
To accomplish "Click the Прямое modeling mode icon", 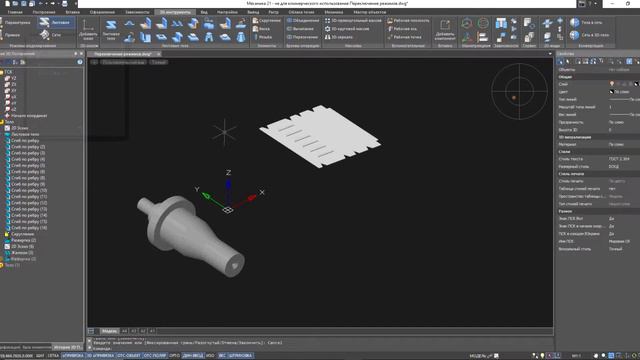I will click(x=1, y=35).
